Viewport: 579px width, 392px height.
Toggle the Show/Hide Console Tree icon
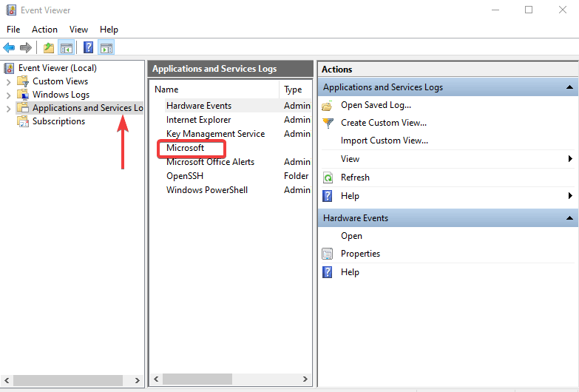tap(67, 47)
